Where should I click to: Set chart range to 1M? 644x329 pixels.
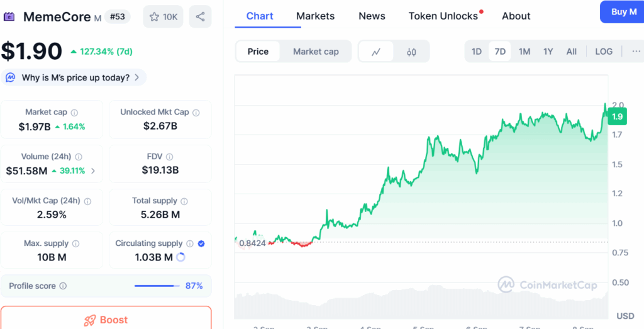point(524,52)
